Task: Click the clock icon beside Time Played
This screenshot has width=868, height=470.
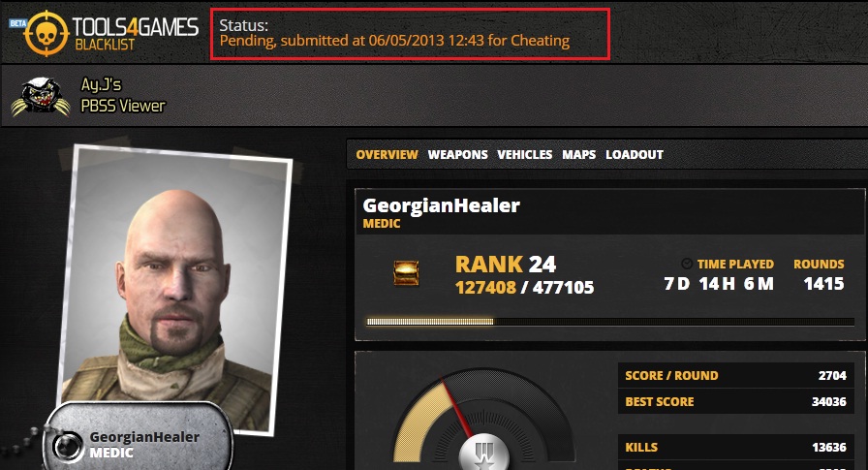Action: pos(687,264)
